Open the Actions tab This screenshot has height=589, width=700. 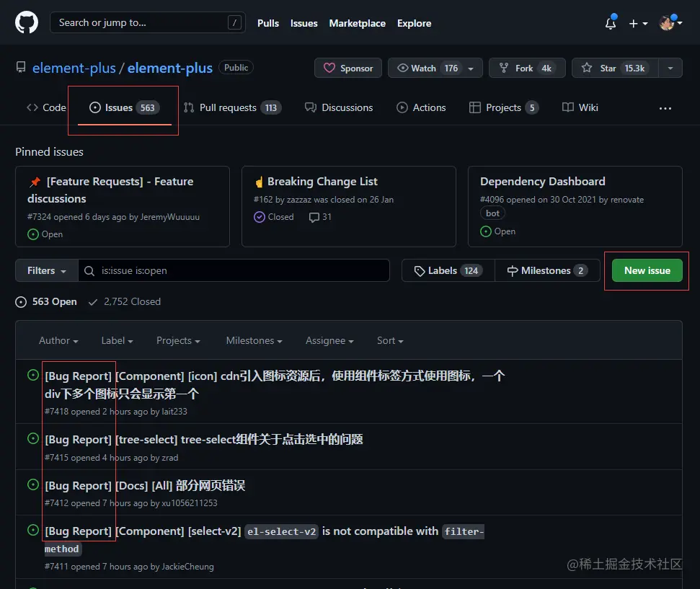click(421, 107)
